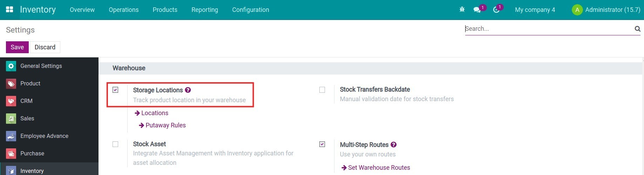Open the Reporting menu
This screenshot has height=175, width=644.
pyautogui.click(x=204, y=10)
